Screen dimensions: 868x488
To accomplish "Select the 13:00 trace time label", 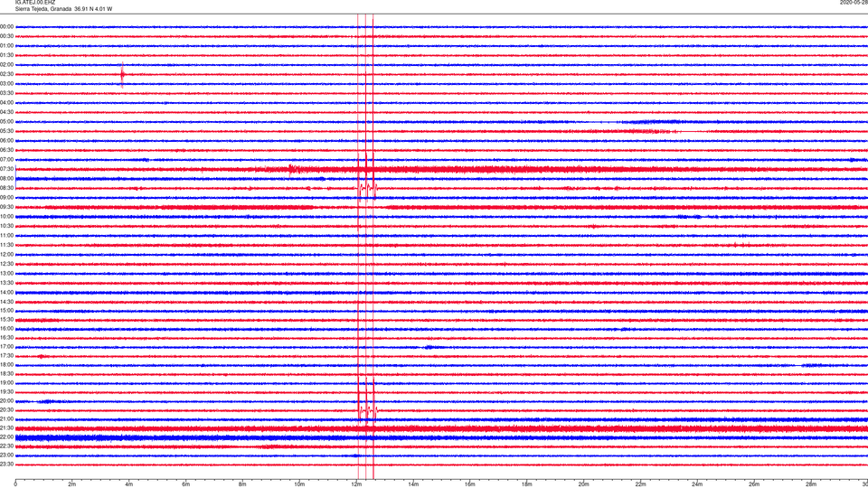I will [x=6, y=273].
